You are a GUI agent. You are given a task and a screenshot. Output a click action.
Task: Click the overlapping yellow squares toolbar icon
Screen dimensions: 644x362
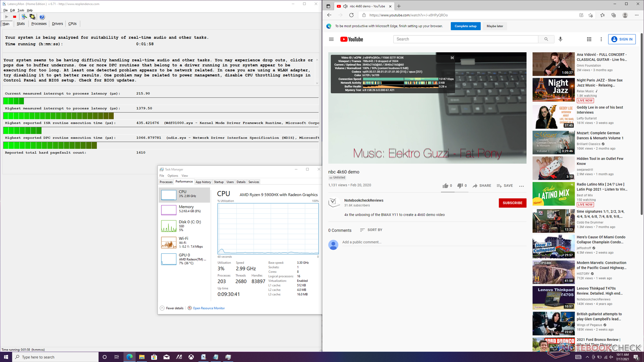coord(32,17)
